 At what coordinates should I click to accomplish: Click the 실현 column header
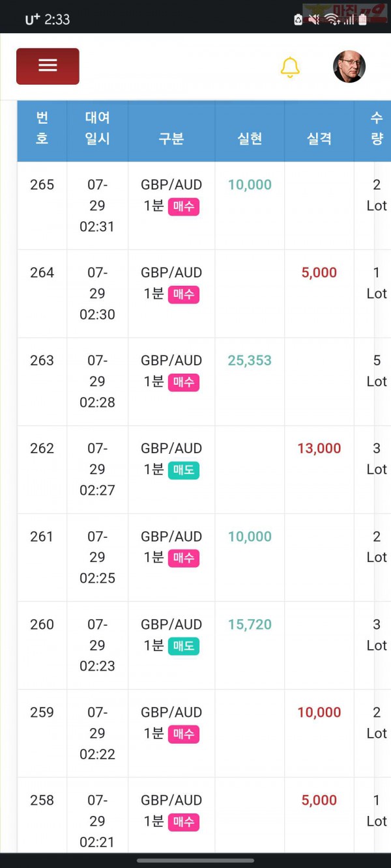[250, 138]
